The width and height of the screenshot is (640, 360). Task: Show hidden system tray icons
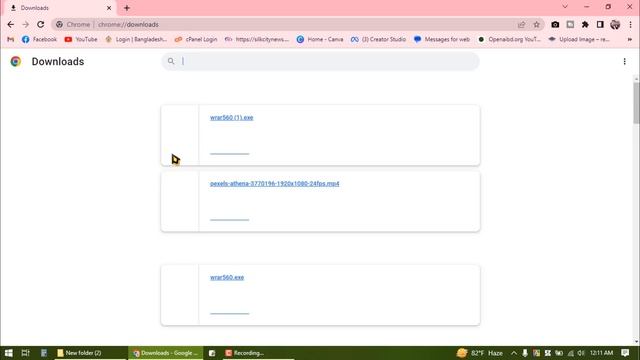[514, 353]
